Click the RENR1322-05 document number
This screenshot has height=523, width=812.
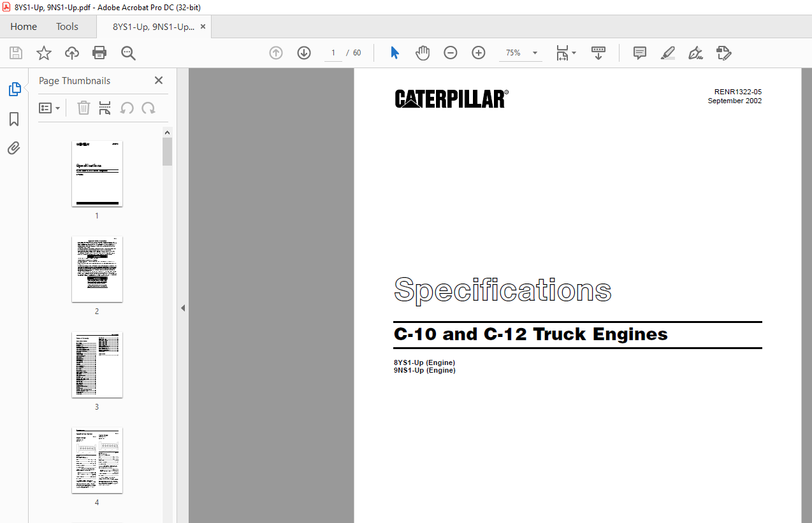click(738, 92)
